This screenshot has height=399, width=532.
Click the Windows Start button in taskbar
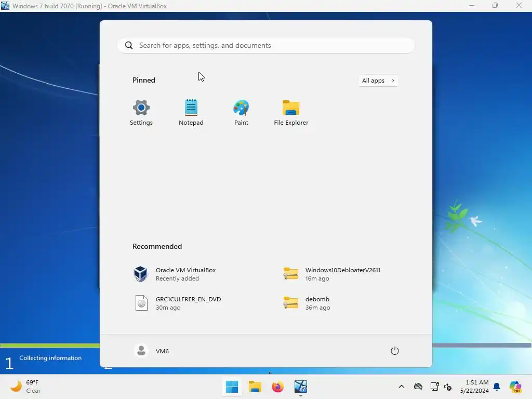pos(232,387)
